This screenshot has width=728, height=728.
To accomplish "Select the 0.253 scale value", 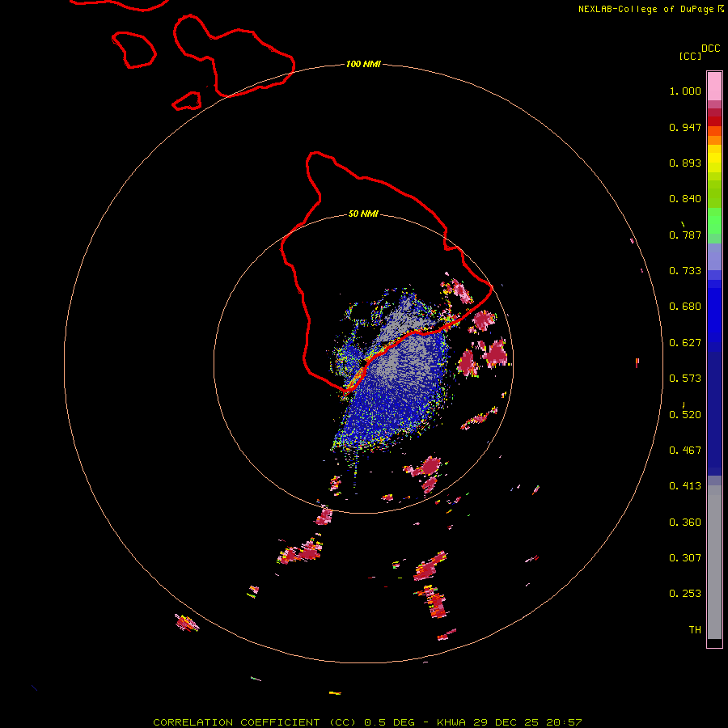I will point(685,594).
